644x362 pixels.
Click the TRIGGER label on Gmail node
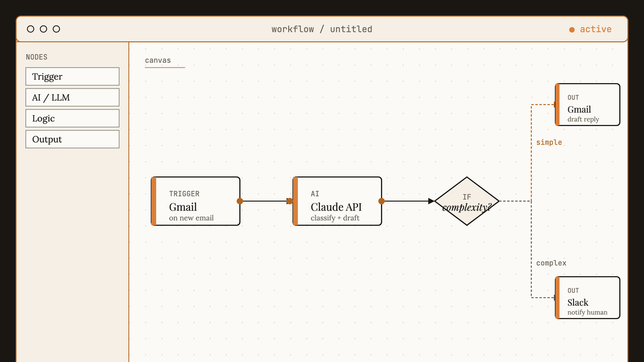[x=184, y=194]
